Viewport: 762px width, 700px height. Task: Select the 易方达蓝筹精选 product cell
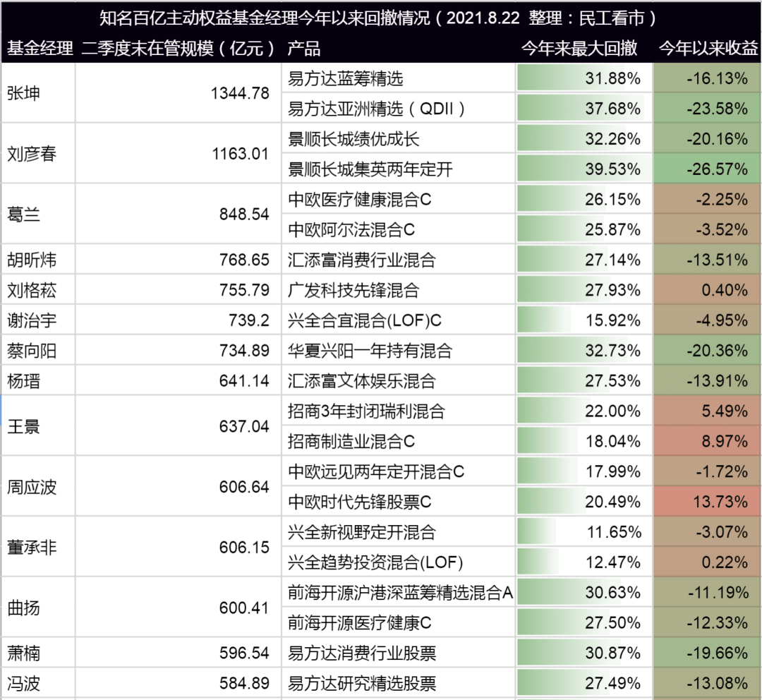click(398, 78)
